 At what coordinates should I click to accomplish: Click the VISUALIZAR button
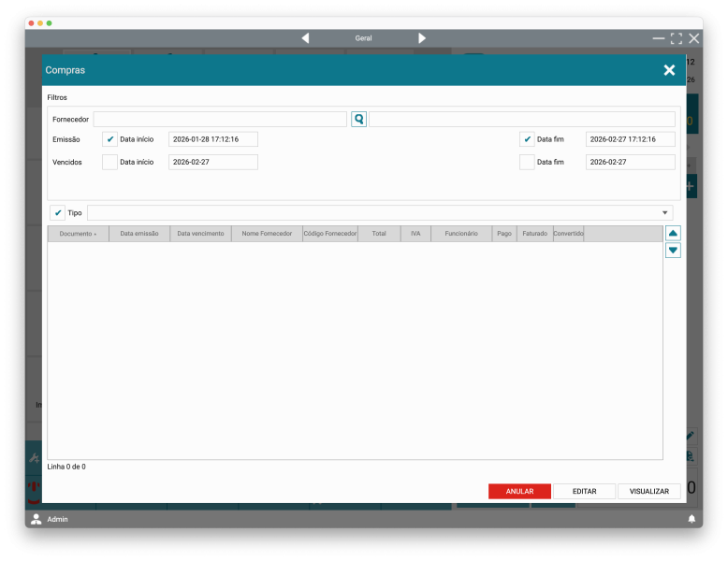point(649,491)
